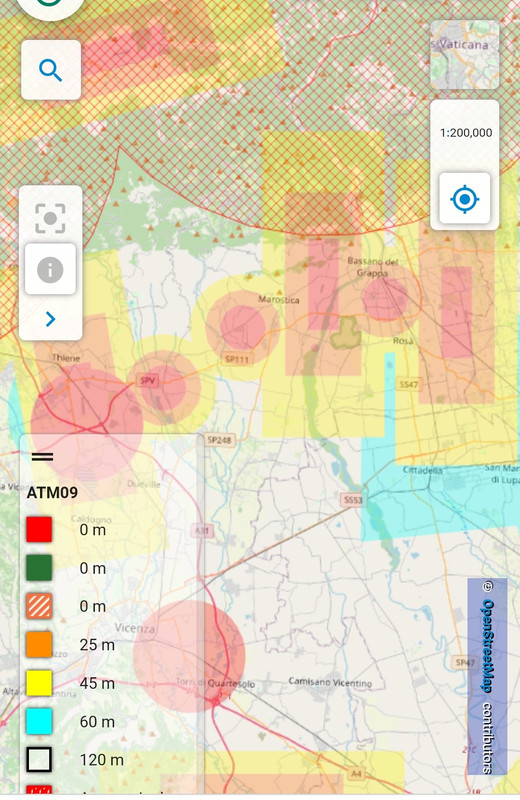The image size is (520, 800).
Task: Select the 60 m legend label
Action: tap(97, 721)
